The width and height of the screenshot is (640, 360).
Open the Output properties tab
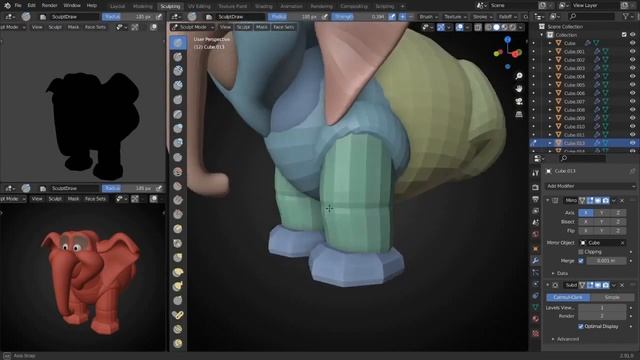(536, 199)
